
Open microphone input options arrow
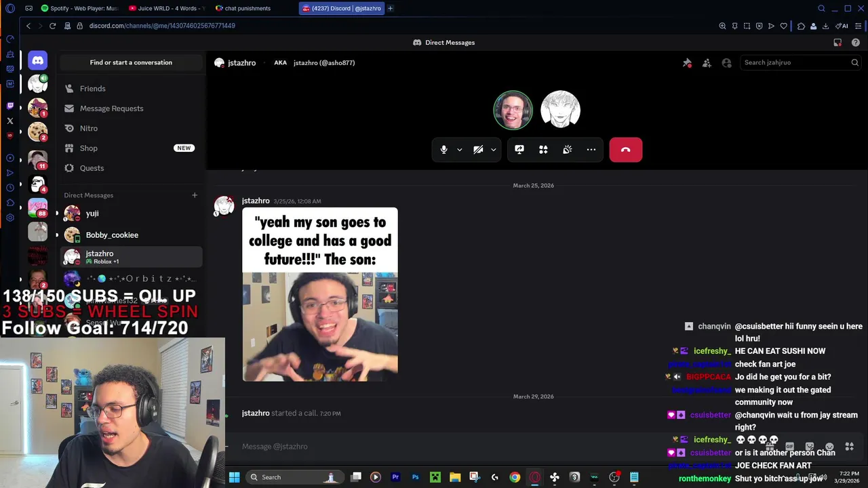tap(460, 150)
